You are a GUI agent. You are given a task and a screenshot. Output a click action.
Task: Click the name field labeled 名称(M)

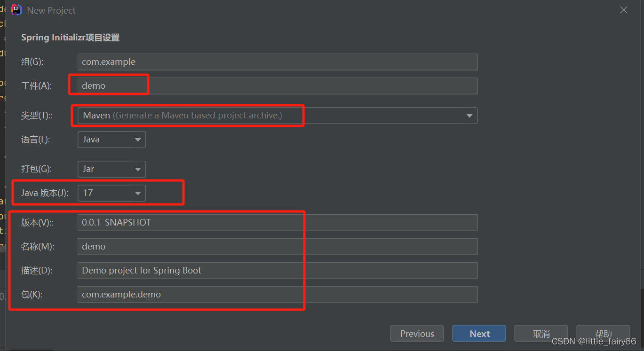click(278, 247)
